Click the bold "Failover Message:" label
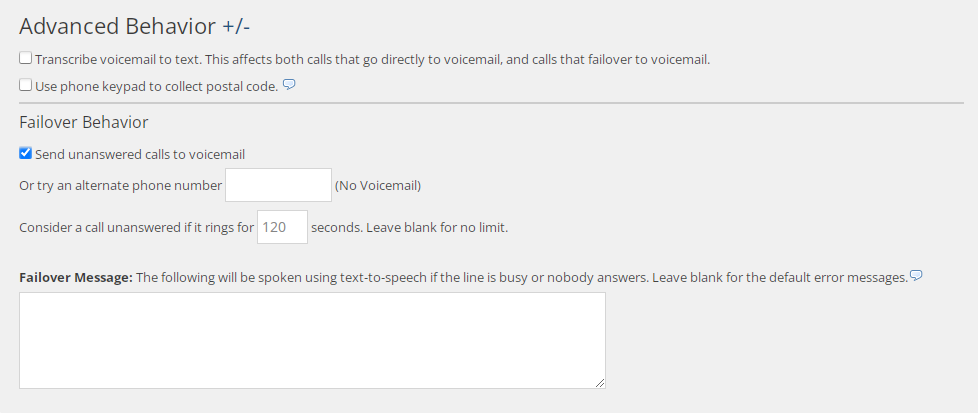978x413 pixels. [x=76, y=277]
